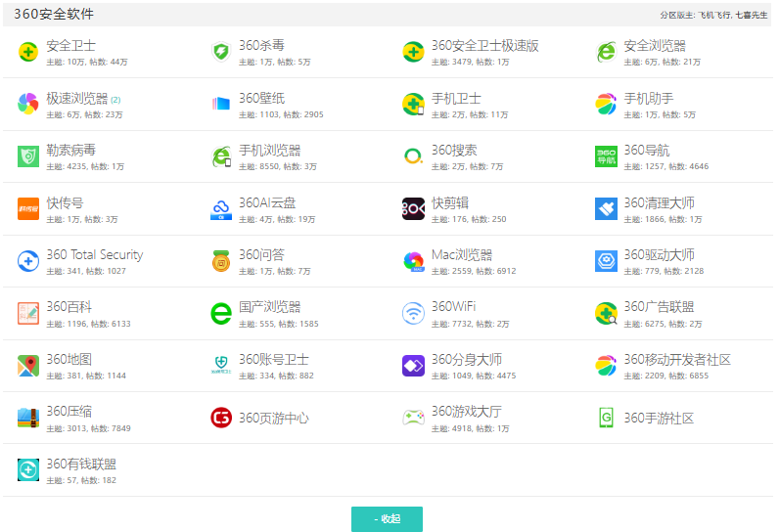Open the 安全浏览器 green e icon
The image size is (780, 532).
pyautogui.click(x=606, y=52)
